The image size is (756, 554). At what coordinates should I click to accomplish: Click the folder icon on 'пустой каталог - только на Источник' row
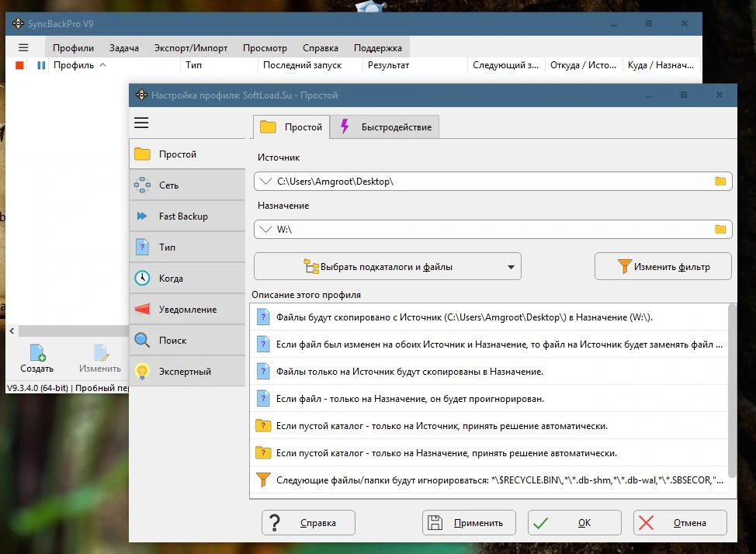click(263, 426)
